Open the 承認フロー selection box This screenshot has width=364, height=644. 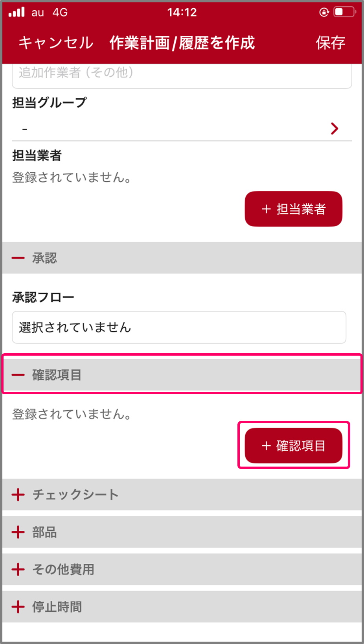[179, 327]
